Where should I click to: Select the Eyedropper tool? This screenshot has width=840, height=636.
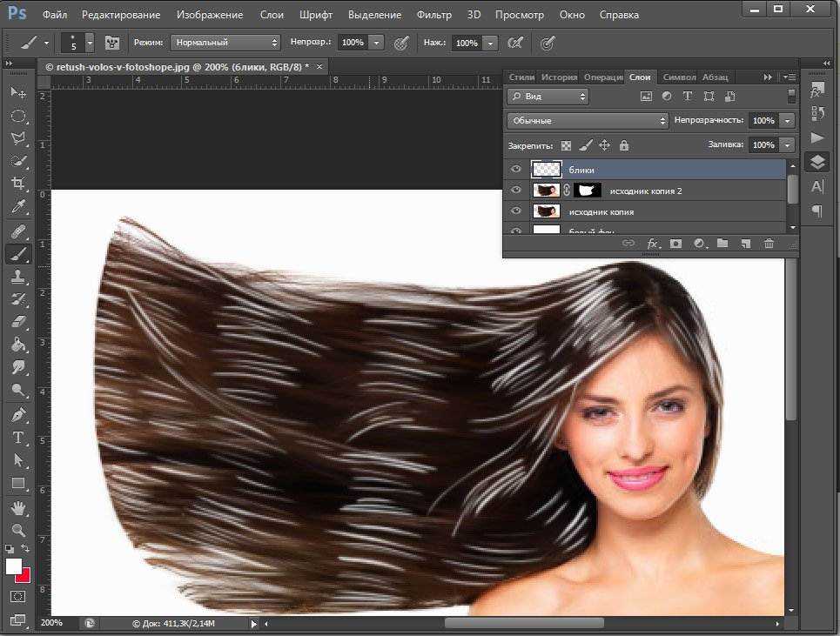pos(17,207)
